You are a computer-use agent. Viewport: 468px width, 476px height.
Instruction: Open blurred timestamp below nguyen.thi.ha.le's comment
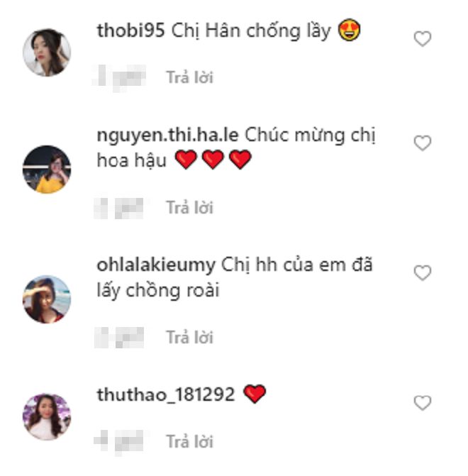point(119,209)
